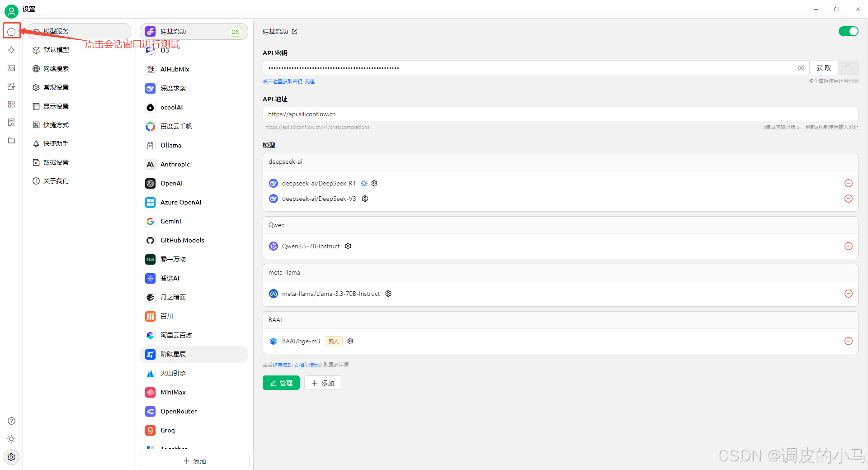Screen dimensions: 868x470
Task: Open the mini apps grid icon in sidebar
Action: coord(11,104)
